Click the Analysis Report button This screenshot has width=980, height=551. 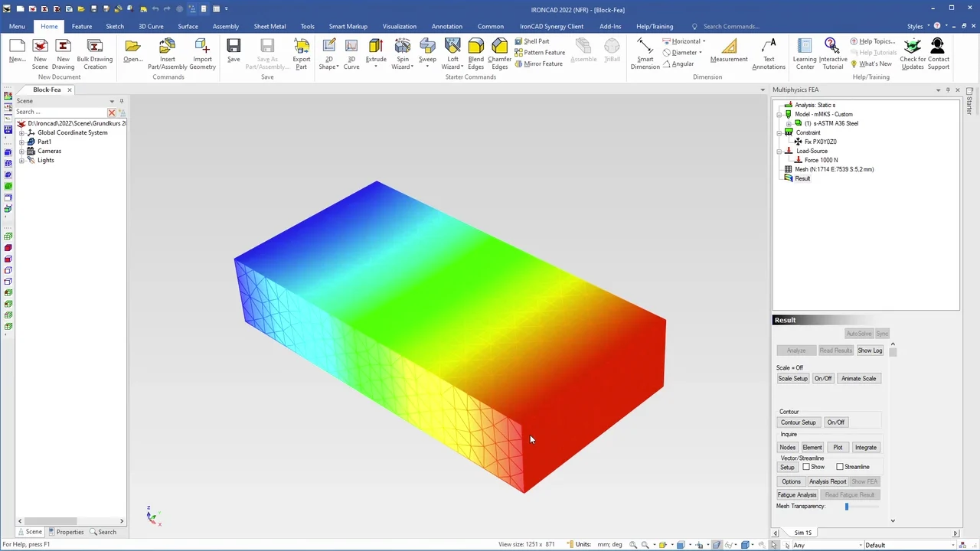point(828,481)
